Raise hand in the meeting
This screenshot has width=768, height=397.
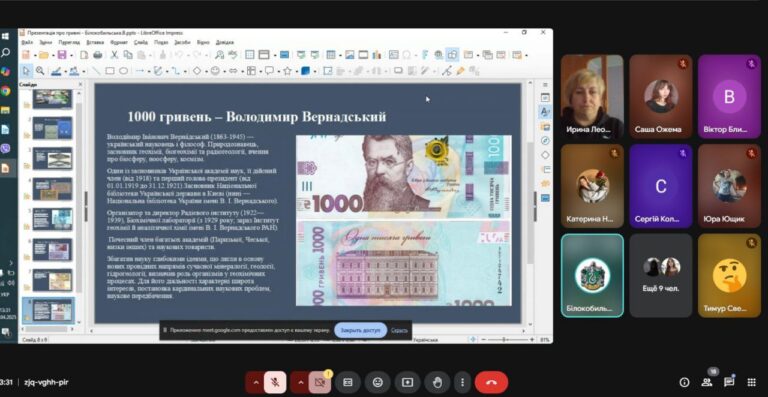point(438,382)
